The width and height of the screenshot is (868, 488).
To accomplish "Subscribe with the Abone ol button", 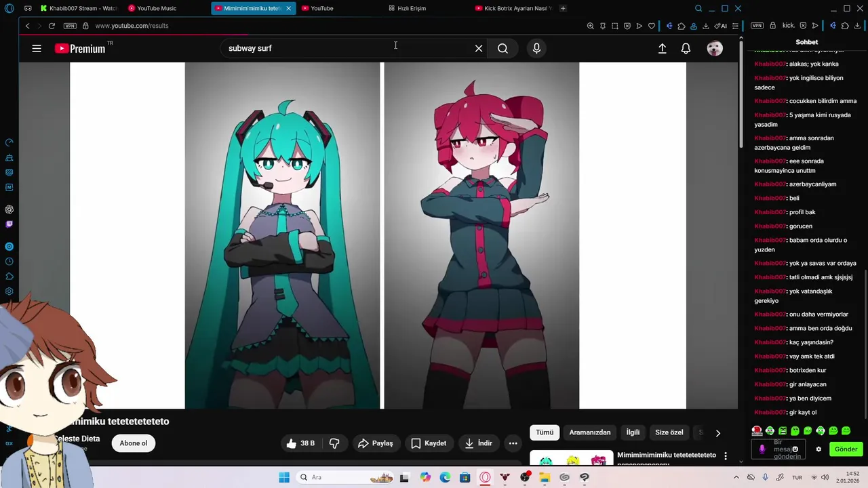I will [134, 443].
